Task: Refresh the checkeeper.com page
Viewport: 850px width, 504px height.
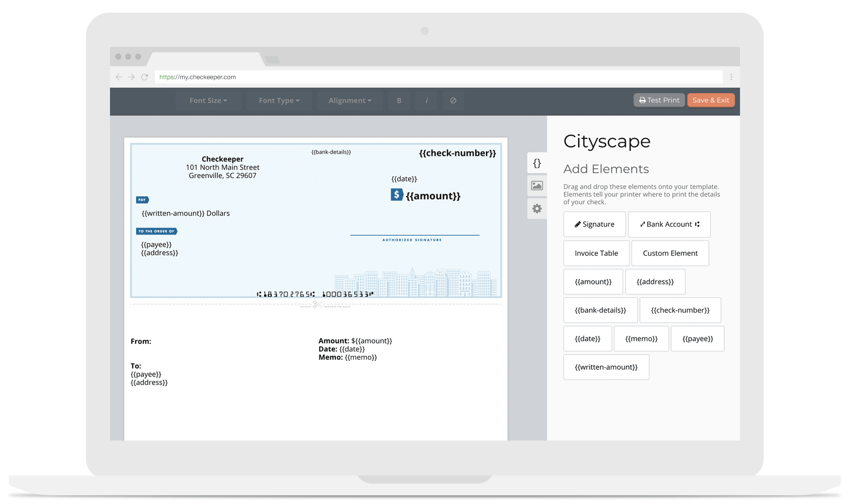Action: [x=145, y=76]
